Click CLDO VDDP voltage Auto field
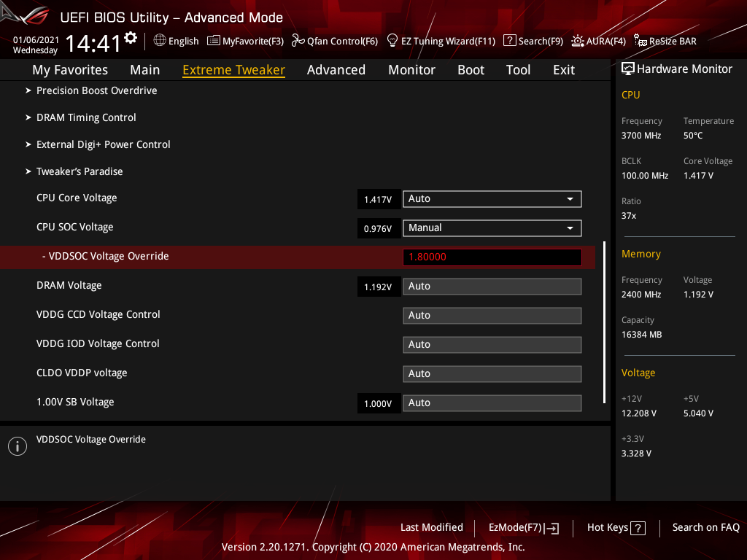 [492, 374]
